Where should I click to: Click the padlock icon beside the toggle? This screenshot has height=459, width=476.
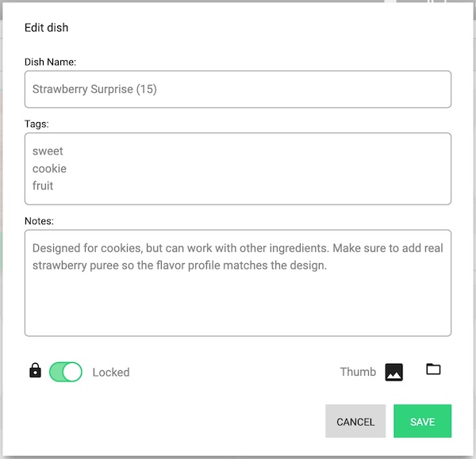35,370
